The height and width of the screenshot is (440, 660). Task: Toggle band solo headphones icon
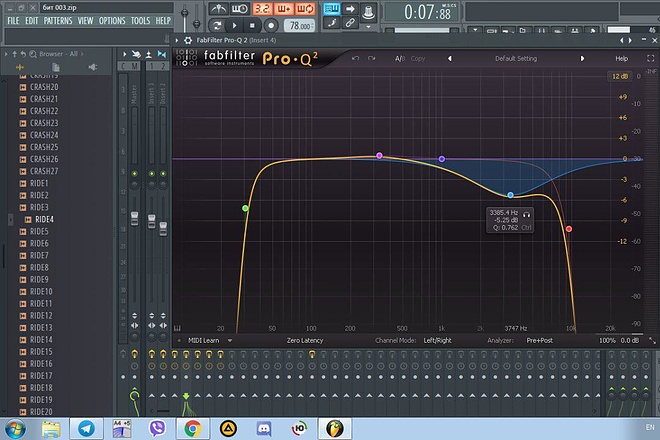coord(526,214)
